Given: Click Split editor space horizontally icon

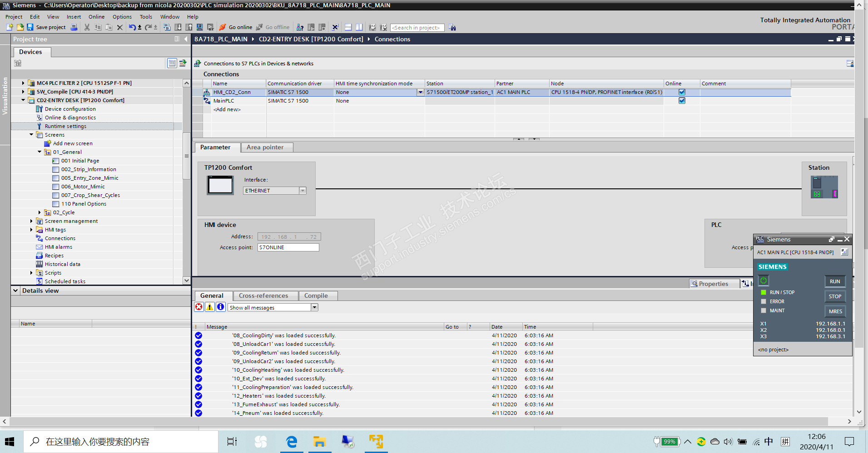Looking at the screenshot, I should click(x=348, y=27).
